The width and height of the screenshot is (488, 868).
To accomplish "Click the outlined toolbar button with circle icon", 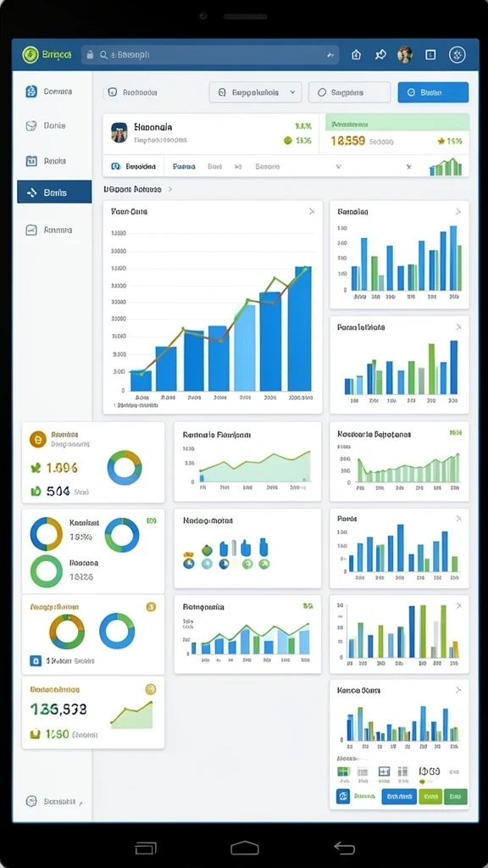I will pyautogui.click(x=349, y=92).
